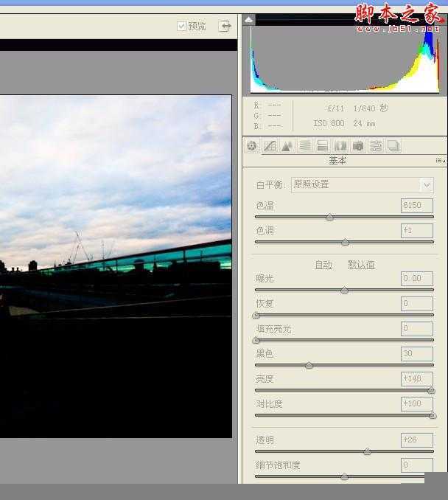448x500 pixels.
Task: Click the 透明 value field showing +26
Action: click(417, 440)
